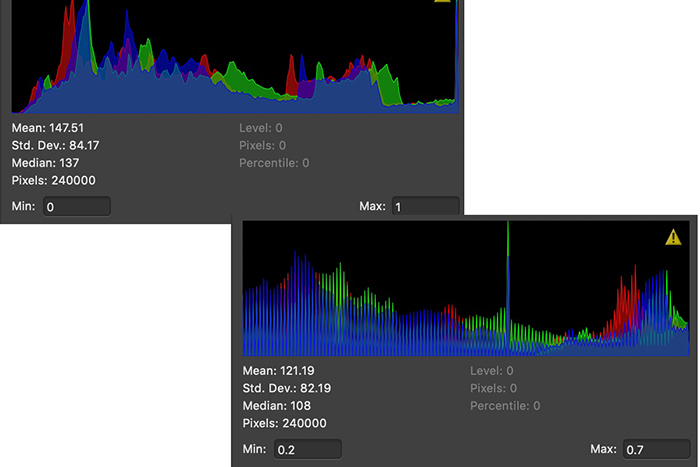Select the Median 137 readout
The height and width of the screenshot is (467, 700).
(45, 163)
